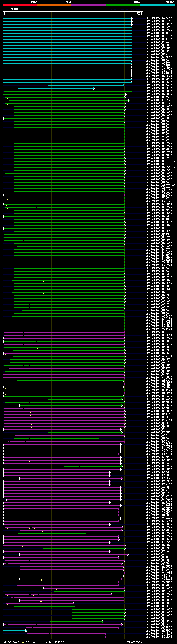Click hit label UniRef100_Q9LX65
Image resolution: width=177 pixels, height=644 pixels.
[x=159, y=36]
